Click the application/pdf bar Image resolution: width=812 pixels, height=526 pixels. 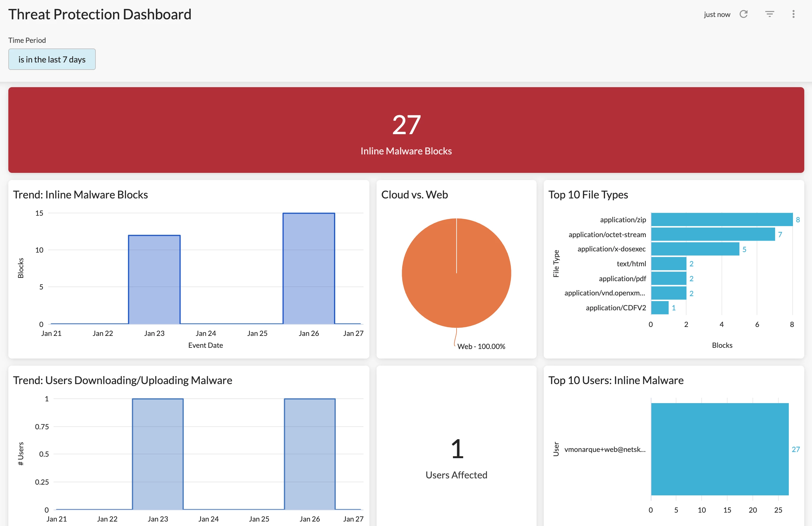[668, 278]
